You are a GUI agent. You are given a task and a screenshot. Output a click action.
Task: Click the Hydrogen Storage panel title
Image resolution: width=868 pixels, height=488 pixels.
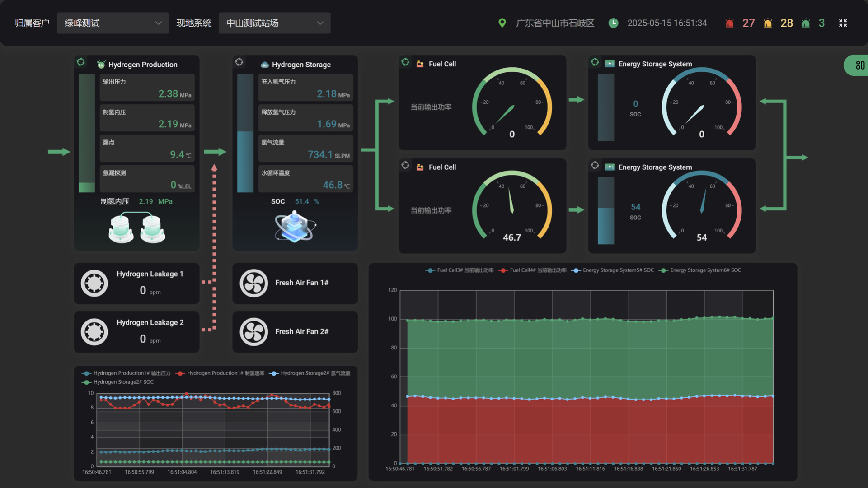[301, 65]
